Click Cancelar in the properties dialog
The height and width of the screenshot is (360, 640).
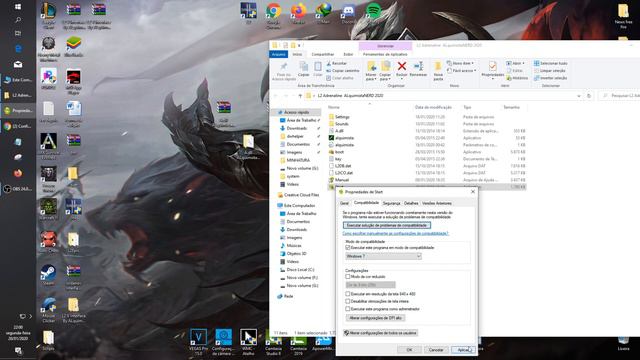point(436,350)
